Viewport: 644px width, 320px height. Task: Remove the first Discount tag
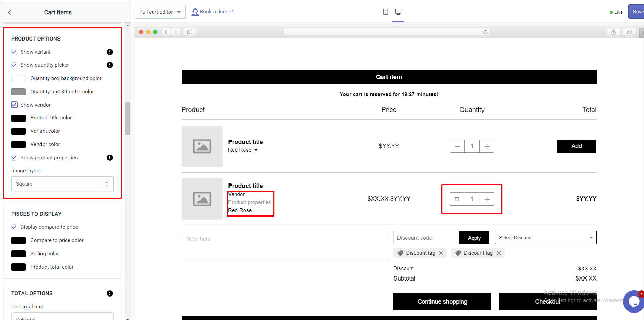click(x=441, y=253)
